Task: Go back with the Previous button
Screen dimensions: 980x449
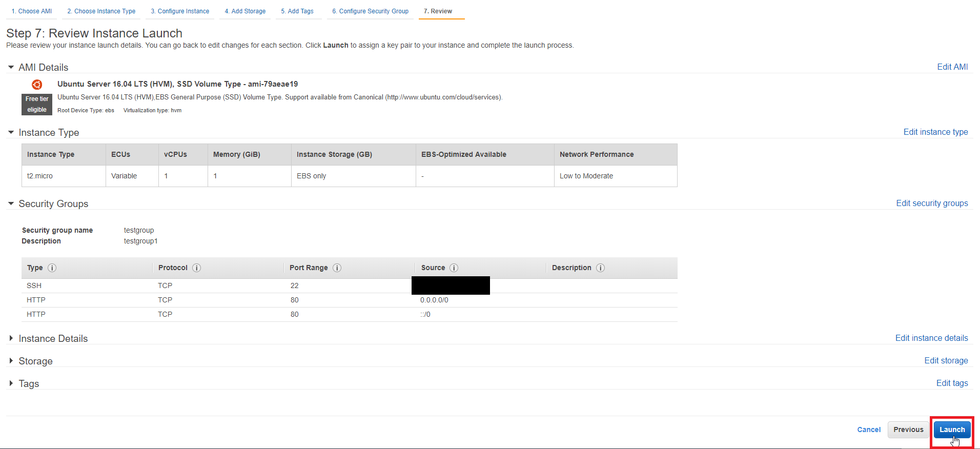Action: [908, 430]
